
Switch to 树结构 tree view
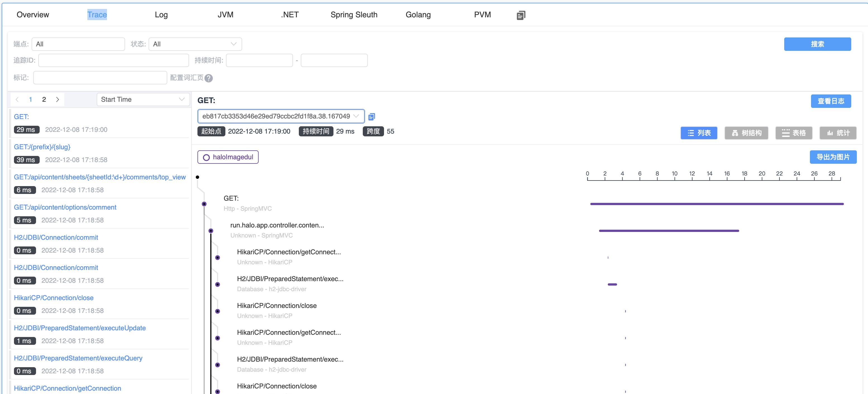tap(746, 133)
